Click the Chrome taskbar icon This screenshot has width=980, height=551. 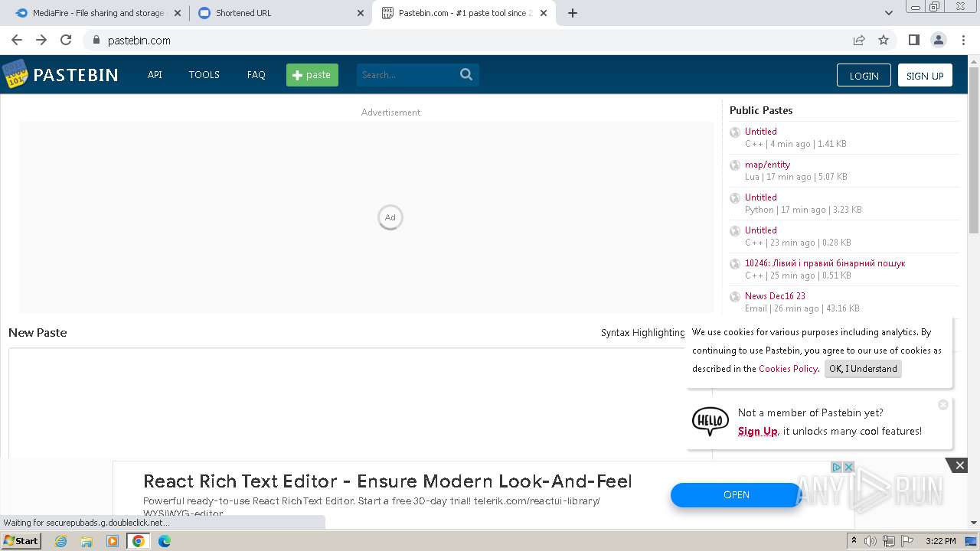click(x=139, y=541)
